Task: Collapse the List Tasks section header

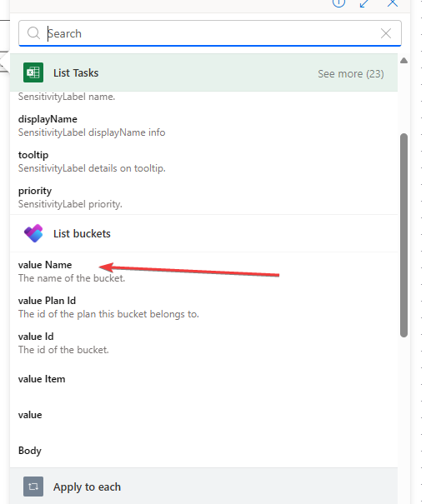Action: point(203,72)
